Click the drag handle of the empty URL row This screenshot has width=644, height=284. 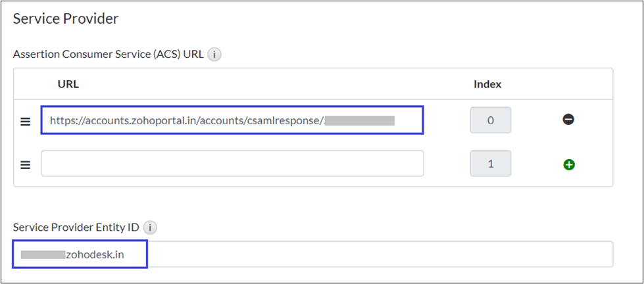pyautogui.click(x=26, y=164)
